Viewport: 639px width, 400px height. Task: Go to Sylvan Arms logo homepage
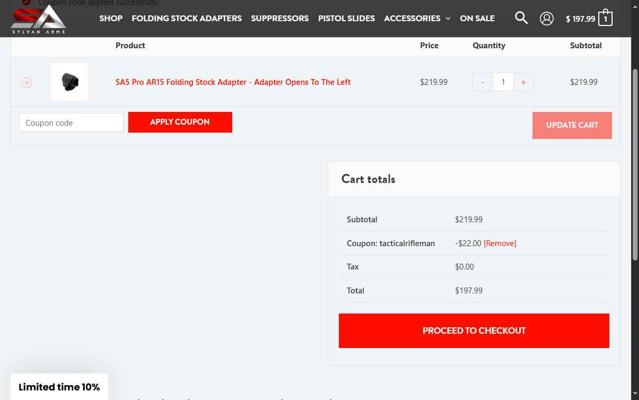[38, 19]
